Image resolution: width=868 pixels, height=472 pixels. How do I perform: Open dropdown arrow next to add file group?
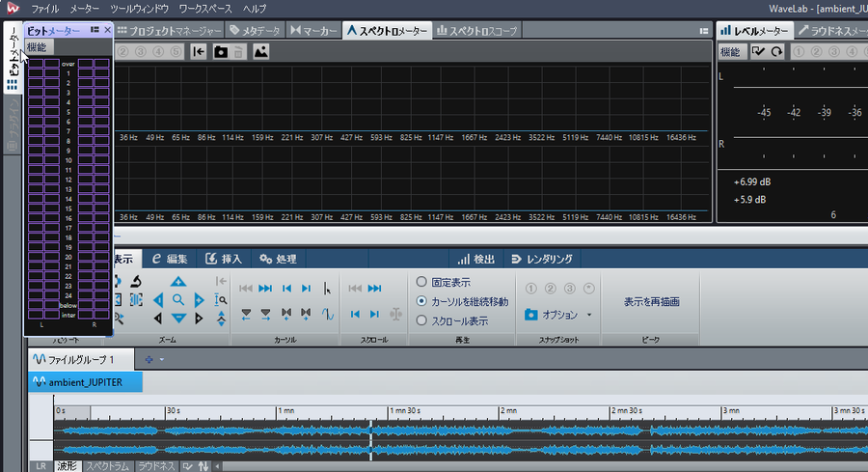(x=161, y=359)
